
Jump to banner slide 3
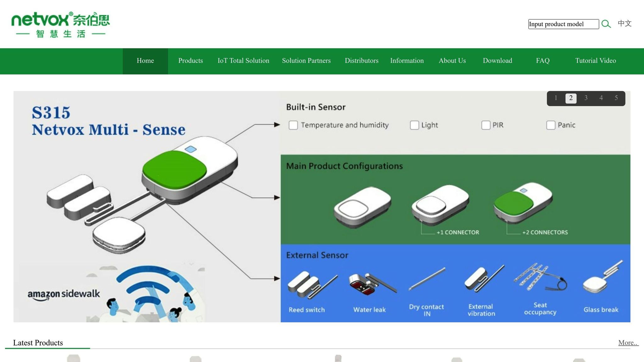[586, 98]
